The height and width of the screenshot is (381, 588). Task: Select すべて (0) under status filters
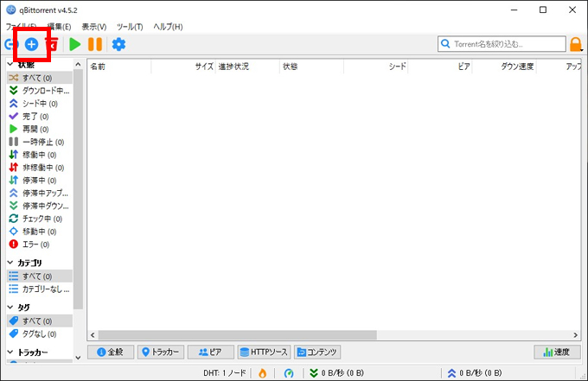pos(40,78)
